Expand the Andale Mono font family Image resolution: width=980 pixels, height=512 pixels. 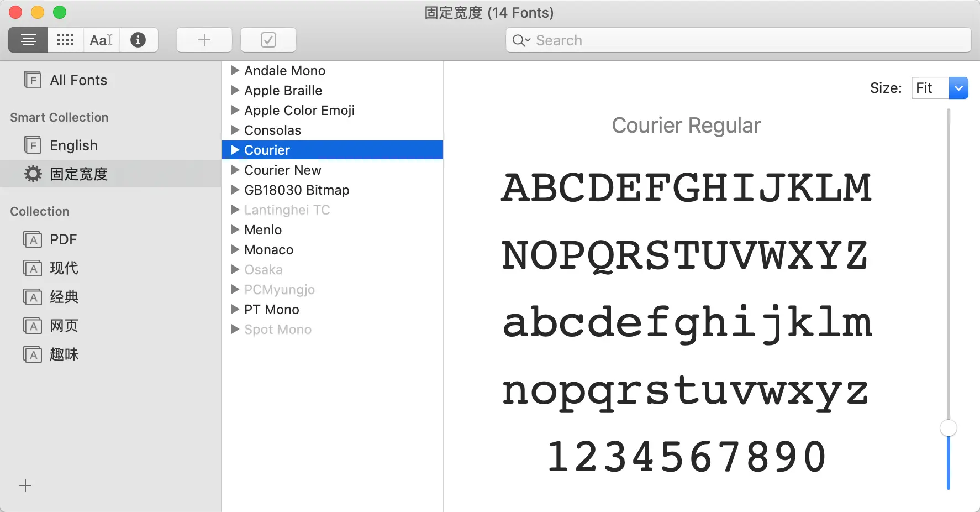pyautogui.click(x=235, y=70)
